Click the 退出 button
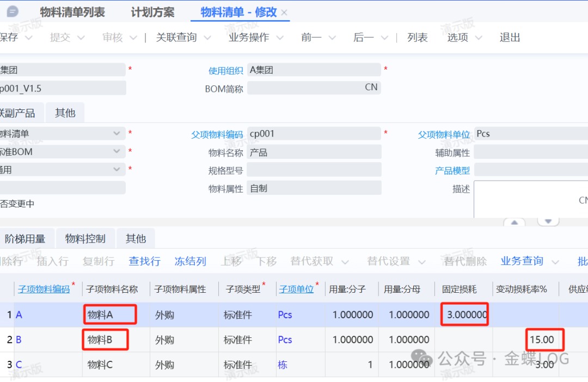The width and height of the screenshot is (588, 382). point(510,38)
